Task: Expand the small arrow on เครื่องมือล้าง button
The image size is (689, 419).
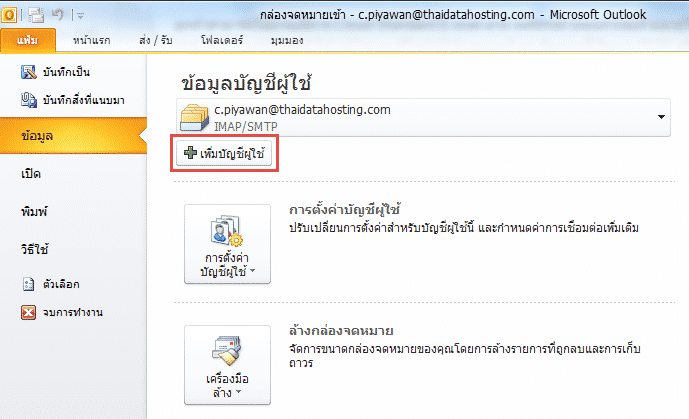Action: tap(239, 391)
